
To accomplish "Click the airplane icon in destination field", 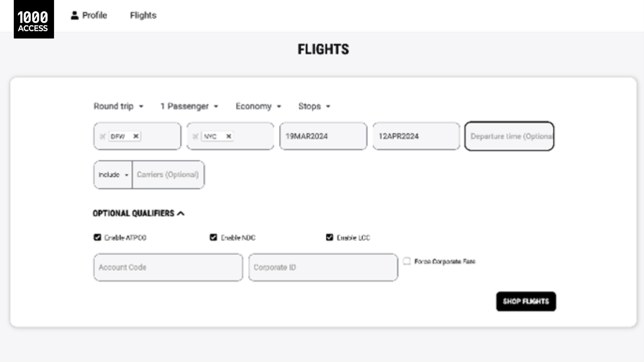I will tap(195, 136).
